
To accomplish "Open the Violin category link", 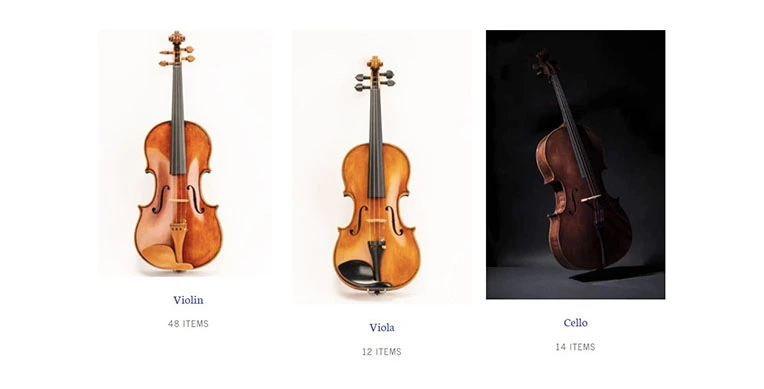I will [188, 300].
